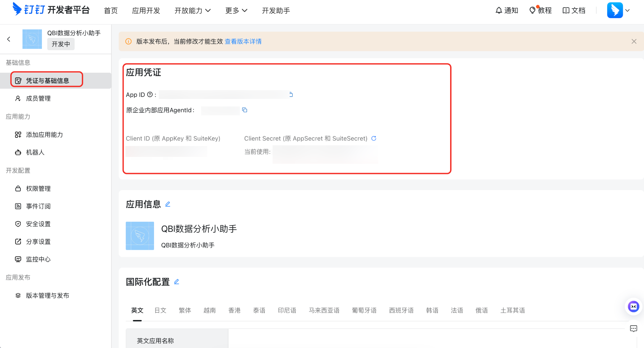Viewport: 644px width, 348px height.
Task: Click the QBI app icon in sidebar header
Action: (32, 39)
